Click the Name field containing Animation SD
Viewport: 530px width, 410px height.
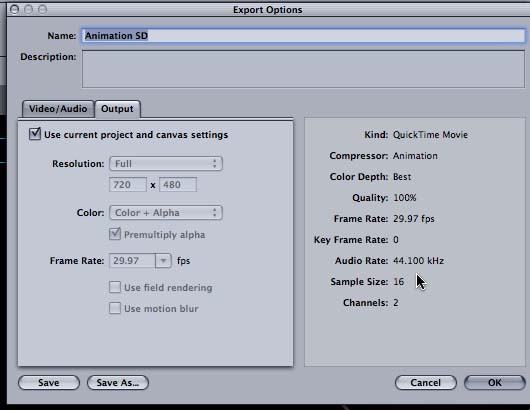tap(304, 35)
